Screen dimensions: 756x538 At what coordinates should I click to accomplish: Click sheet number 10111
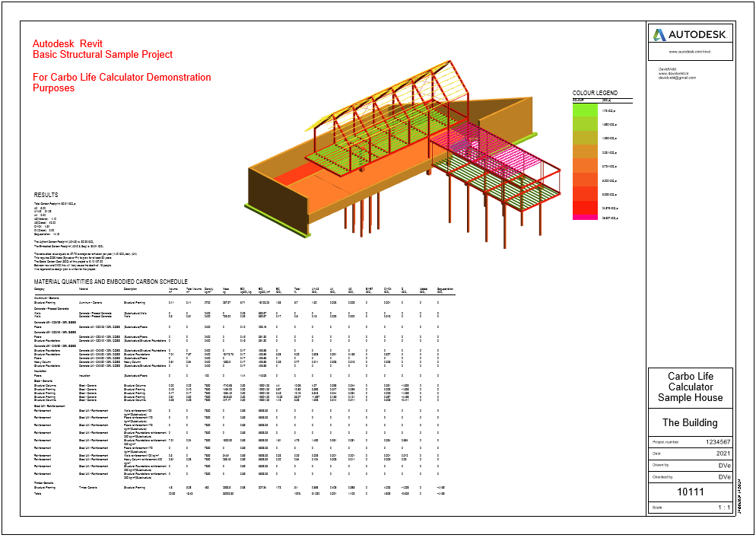[x=691, y=492]
